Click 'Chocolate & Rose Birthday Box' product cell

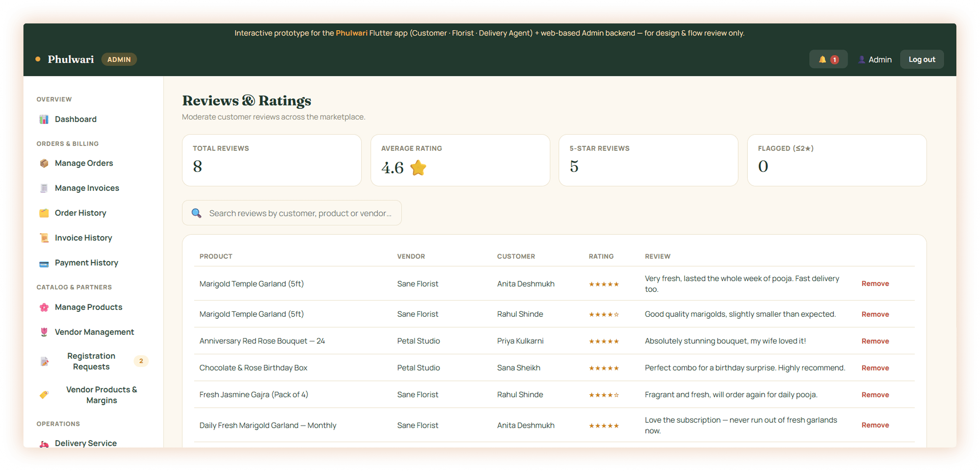254,368
